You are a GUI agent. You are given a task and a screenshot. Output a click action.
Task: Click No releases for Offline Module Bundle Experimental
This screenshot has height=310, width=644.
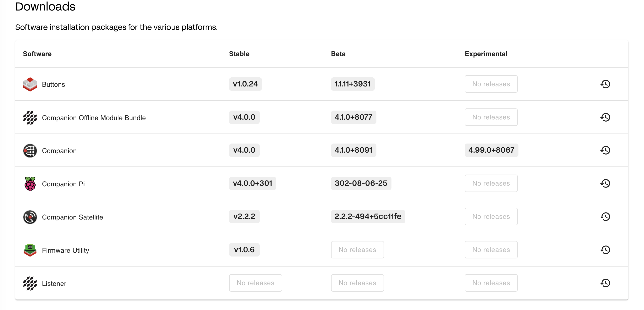coord(491,117)
